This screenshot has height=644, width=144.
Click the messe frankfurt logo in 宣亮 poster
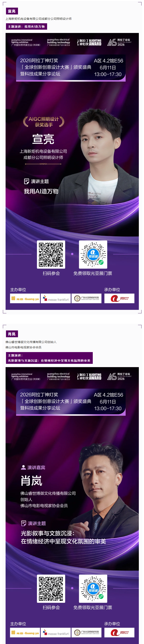[56, 299]
